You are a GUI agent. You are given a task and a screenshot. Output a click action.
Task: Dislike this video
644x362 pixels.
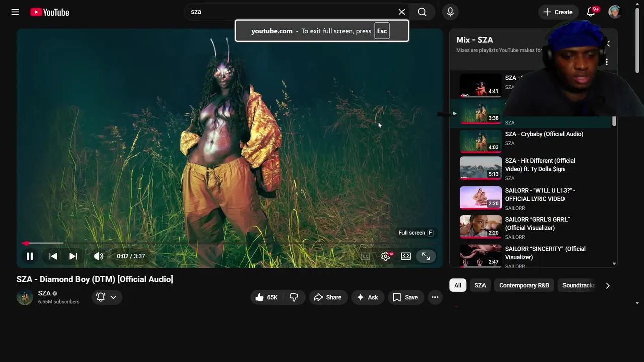coord(294,297)
